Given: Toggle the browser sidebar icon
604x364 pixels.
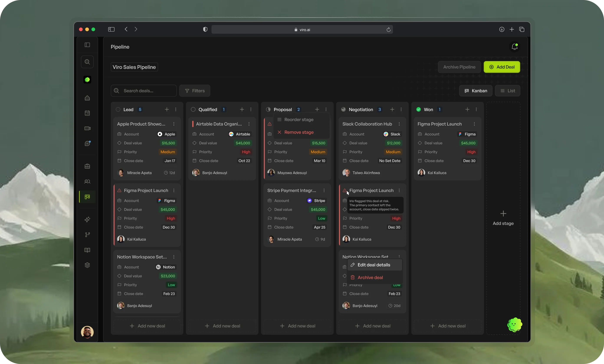Looking at the screenshot, I should coord(111,29).
